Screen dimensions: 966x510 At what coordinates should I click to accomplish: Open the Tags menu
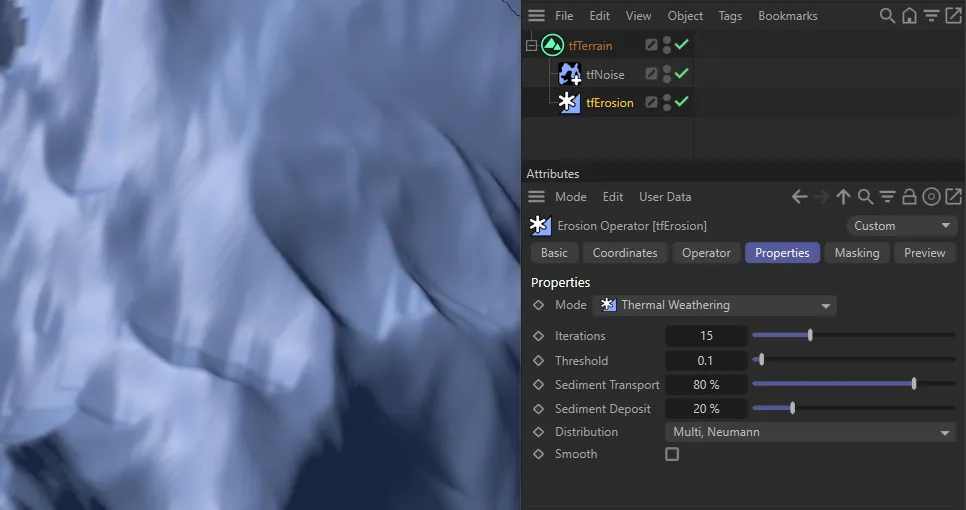tap(730, 16)
